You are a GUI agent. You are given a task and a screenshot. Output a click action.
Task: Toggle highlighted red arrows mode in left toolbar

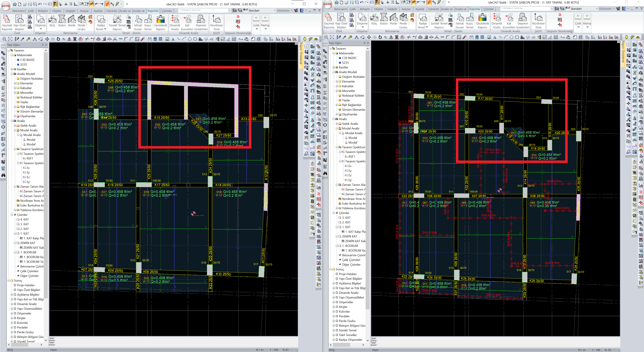click(x=107, y=4)
